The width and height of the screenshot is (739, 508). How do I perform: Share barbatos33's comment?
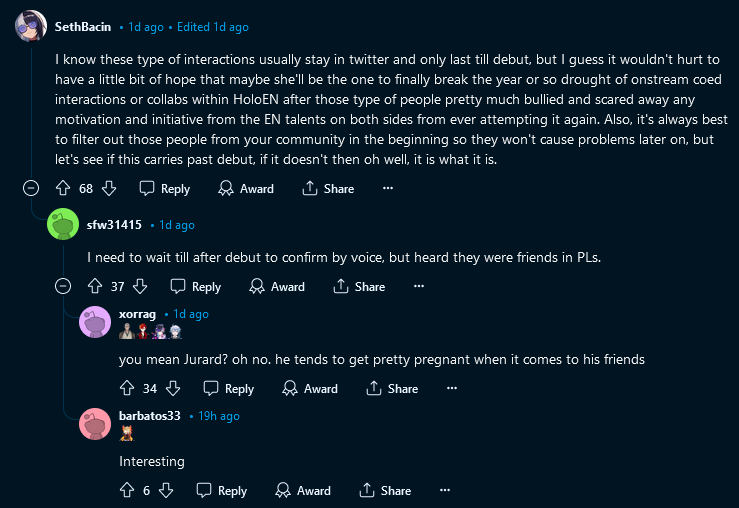click(x=384, y=490)
